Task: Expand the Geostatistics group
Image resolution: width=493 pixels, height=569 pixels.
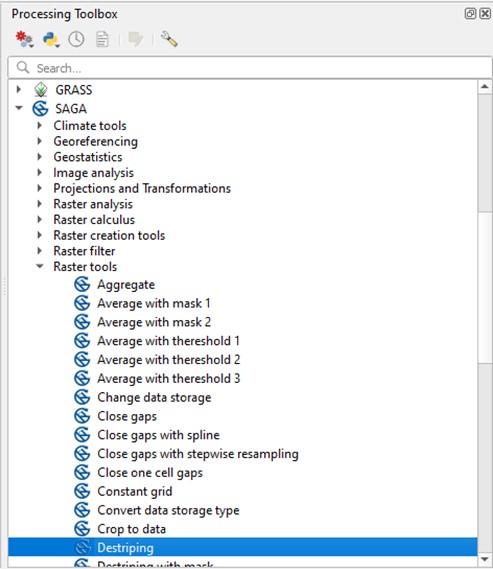Action: 40,157
